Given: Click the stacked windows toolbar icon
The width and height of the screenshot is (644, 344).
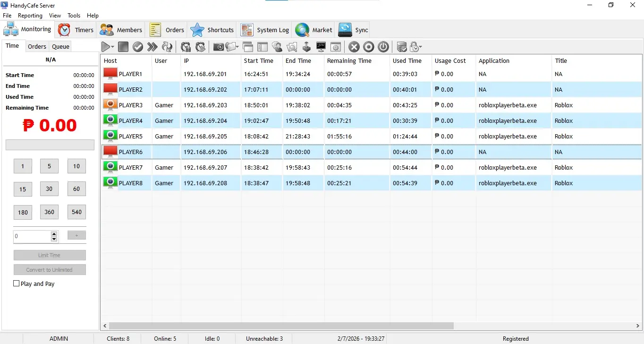Looking at the screenshot, I should (x=248, y=47).
